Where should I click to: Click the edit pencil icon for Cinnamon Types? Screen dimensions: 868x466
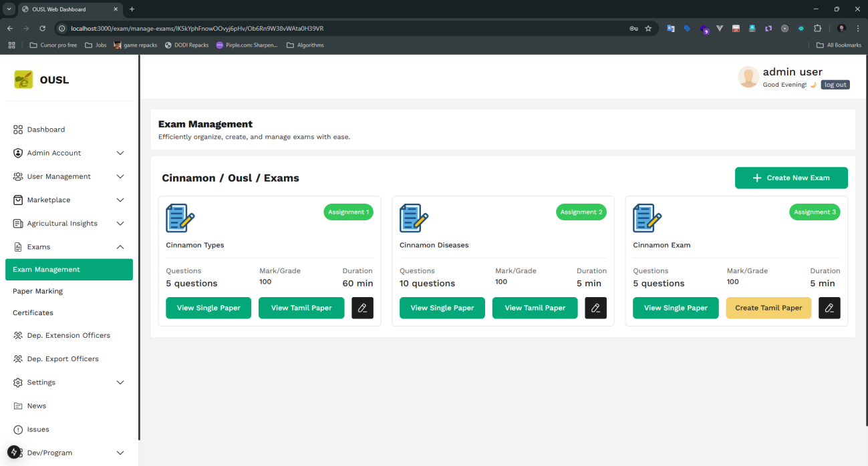click(362, 308)
